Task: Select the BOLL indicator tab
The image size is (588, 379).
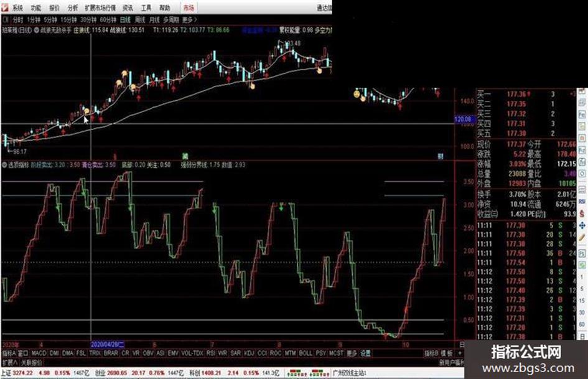Action: click(x=306, y=353)
